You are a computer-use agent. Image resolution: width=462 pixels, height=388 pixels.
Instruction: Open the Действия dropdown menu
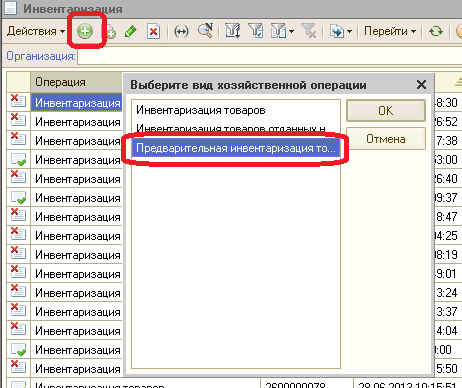(x=36, y=31)
